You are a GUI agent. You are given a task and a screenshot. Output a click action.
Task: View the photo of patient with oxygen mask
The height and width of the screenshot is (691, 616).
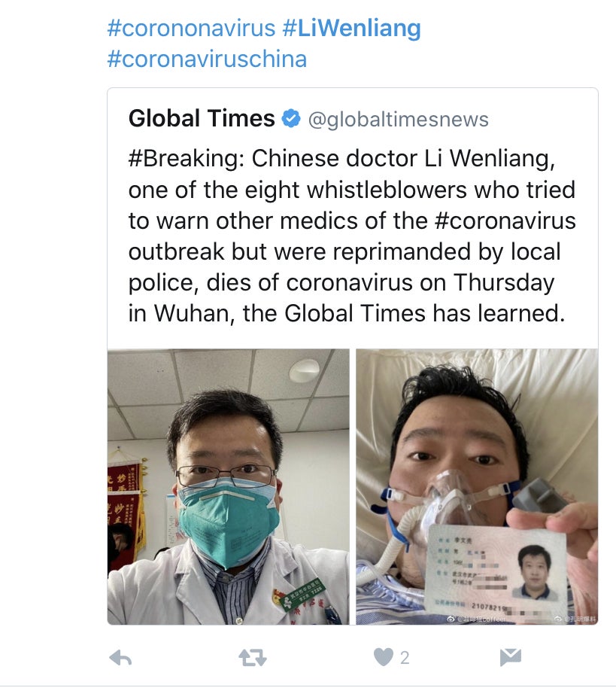click(x=477, y=486)
